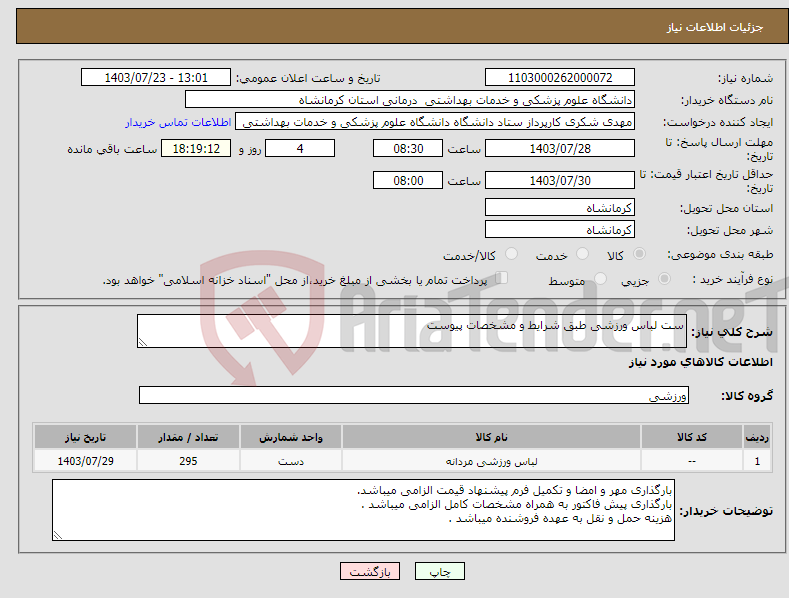
Task: Open buyer contact info link اطلاعات تماس خریدار
Action: 178,122
